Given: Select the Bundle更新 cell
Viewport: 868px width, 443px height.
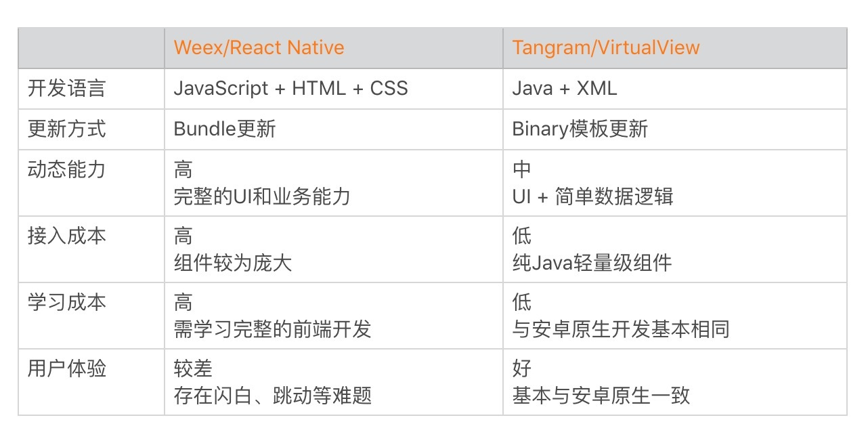Looking at the screenshot, I should click(224, 129).
